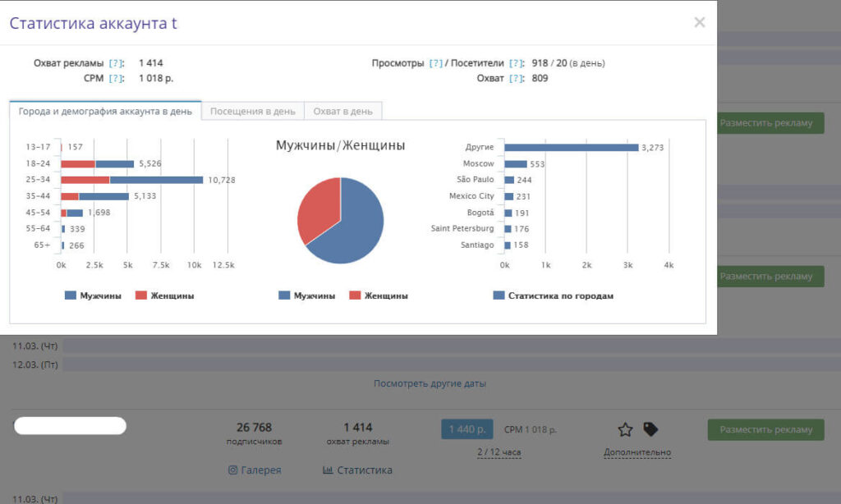841x504 pixels.
Task: Click the 1 440 р. price button
Action: pos(466,429)
